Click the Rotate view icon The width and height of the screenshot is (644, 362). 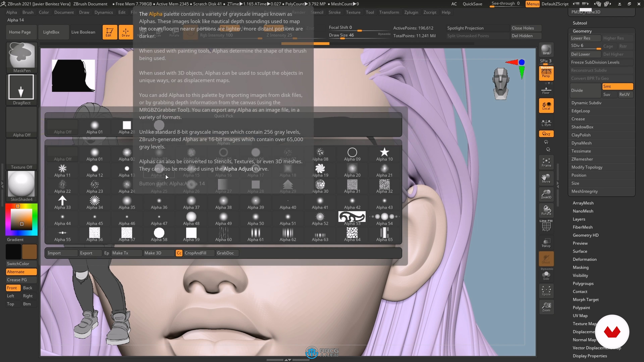[546, 211]
